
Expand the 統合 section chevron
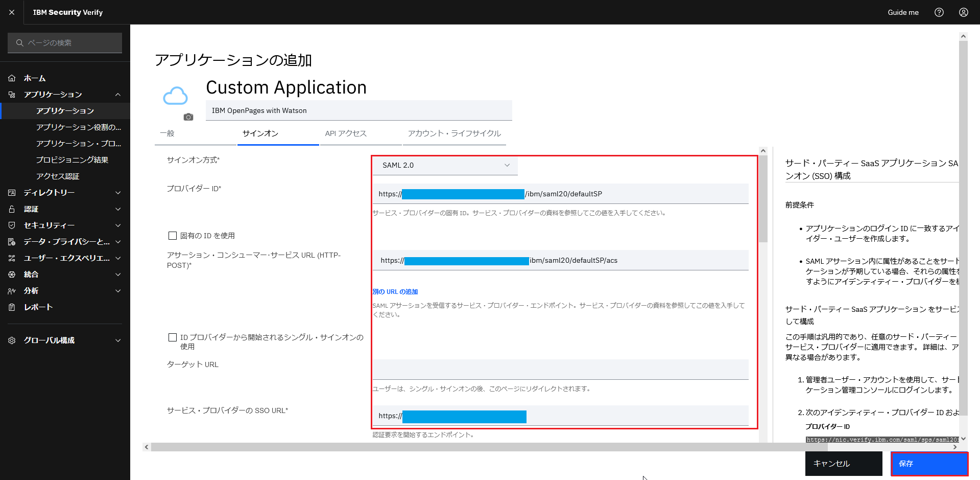[118, 275]
